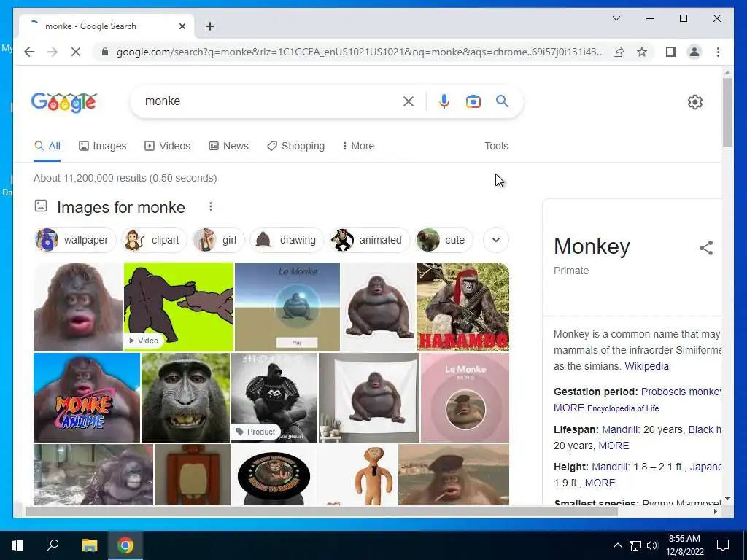This screenshot has width=747, height=560.
Task: Open the Chrome tab search chevron
Action: [x=616, y=18]
